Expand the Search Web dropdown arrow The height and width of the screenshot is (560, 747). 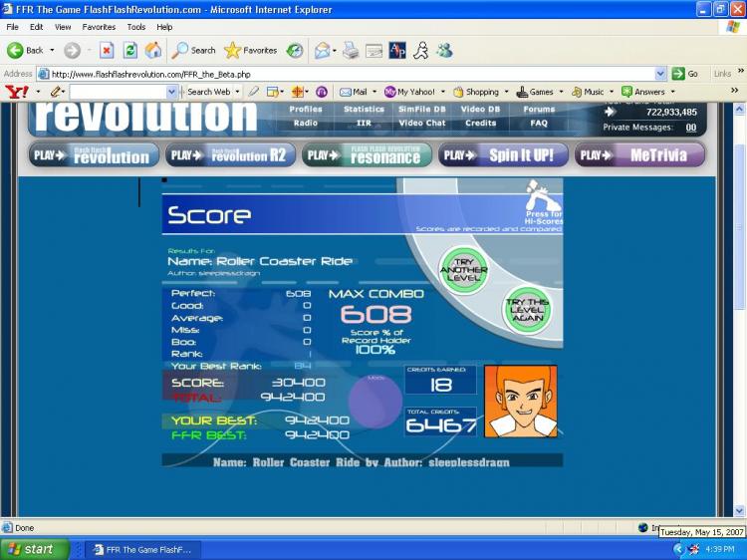[x=237, y=92]
